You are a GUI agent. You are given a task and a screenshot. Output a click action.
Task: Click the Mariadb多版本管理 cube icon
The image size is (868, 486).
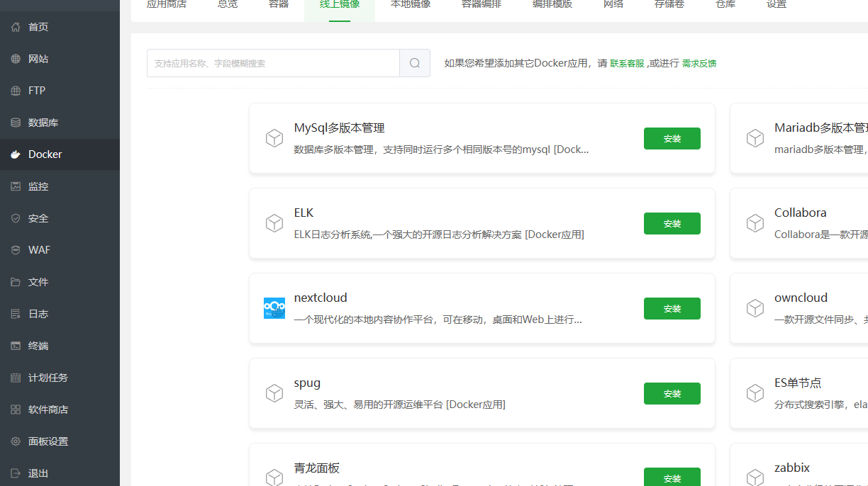755,138
